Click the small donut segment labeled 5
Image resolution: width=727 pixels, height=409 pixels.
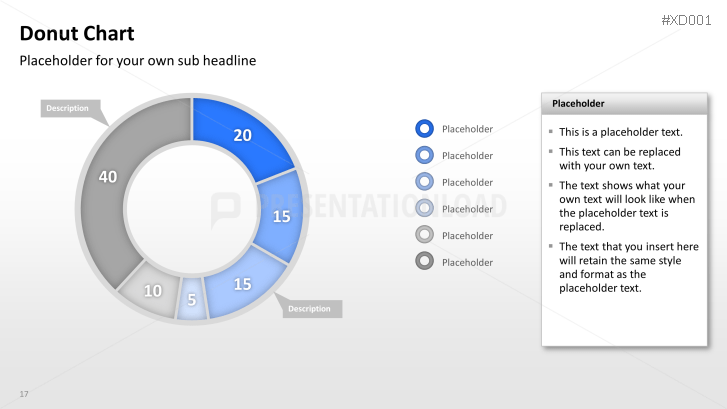coord(191,300)
